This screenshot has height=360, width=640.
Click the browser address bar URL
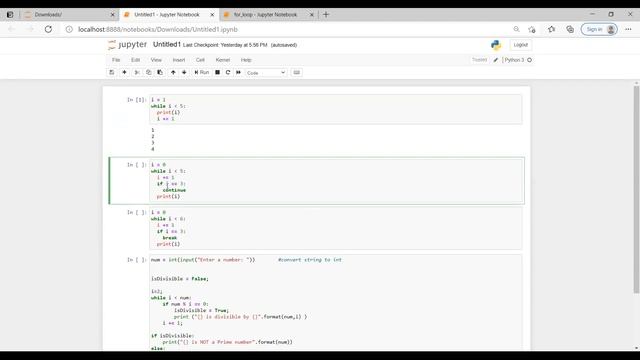point(158,29)
